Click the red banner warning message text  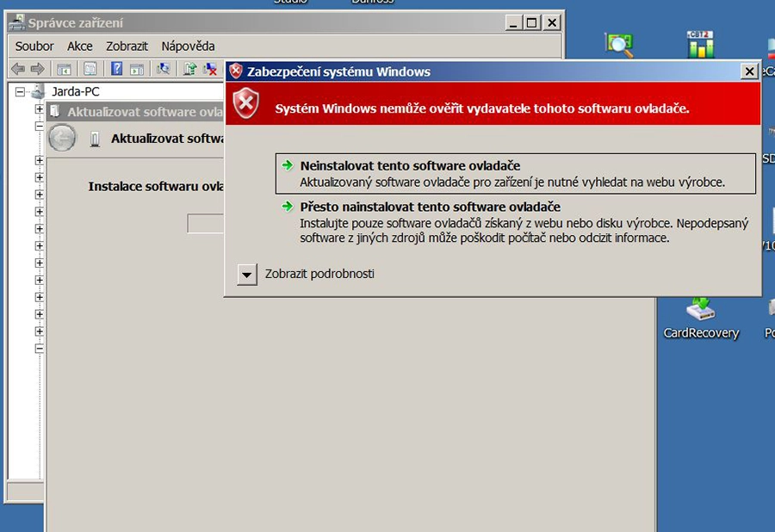[482, 108]
